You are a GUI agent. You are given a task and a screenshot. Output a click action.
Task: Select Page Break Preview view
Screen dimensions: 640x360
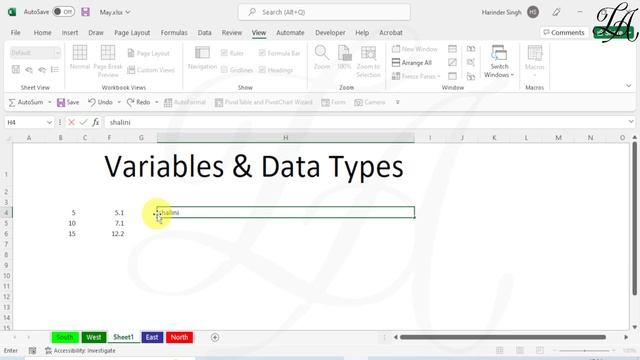coord(108,61)
